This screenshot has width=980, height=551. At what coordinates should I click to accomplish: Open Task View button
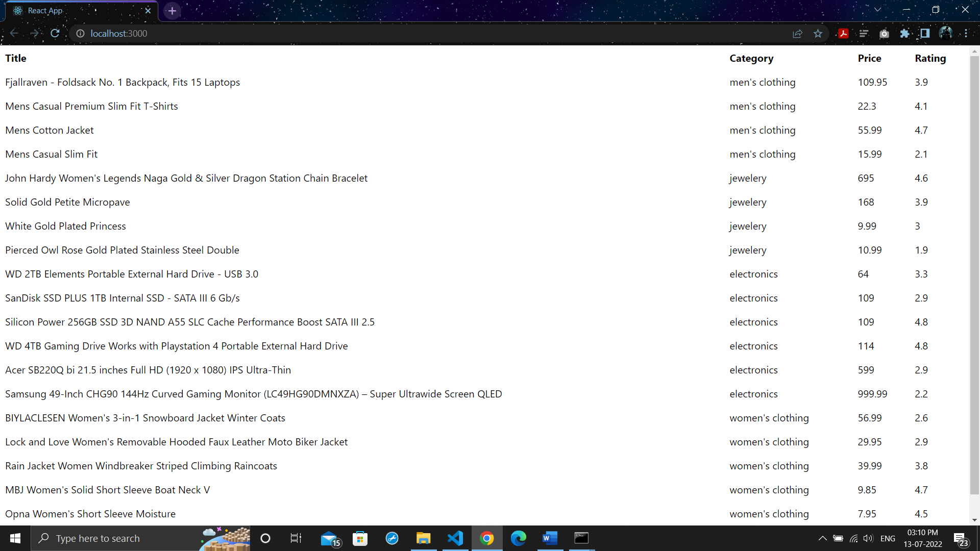coord(296,538)
